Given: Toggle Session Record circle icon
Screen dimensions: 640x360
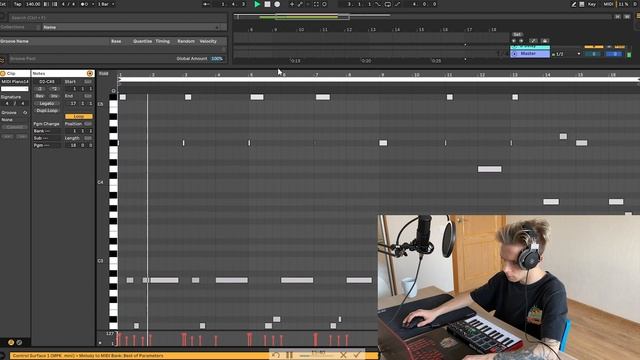Looking at the screenshot, I should click(324, 4).
